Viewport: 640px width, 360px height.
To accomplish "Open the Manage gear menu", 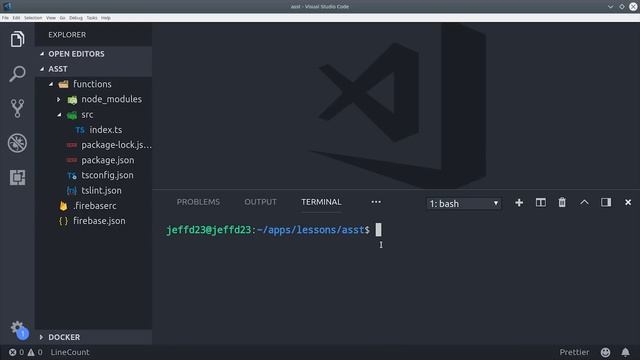I will [x=18, y=329].
